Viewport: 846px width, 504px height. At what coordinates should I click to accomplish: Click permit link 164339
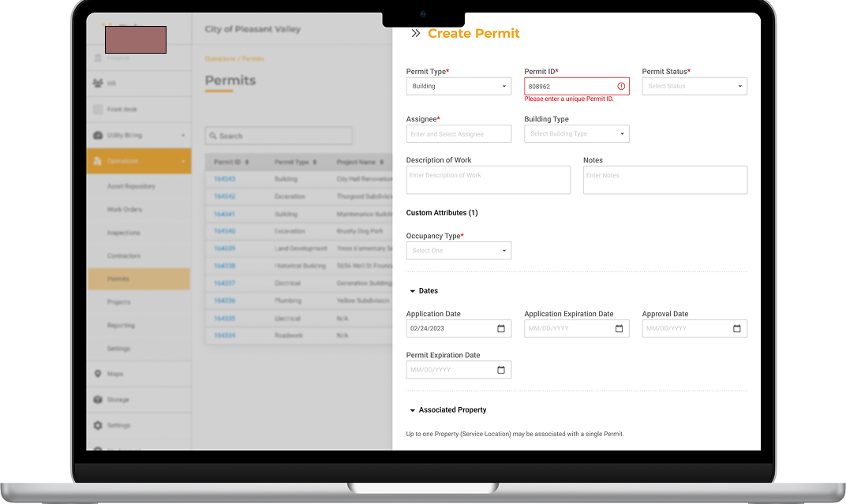tap(224, 248)
